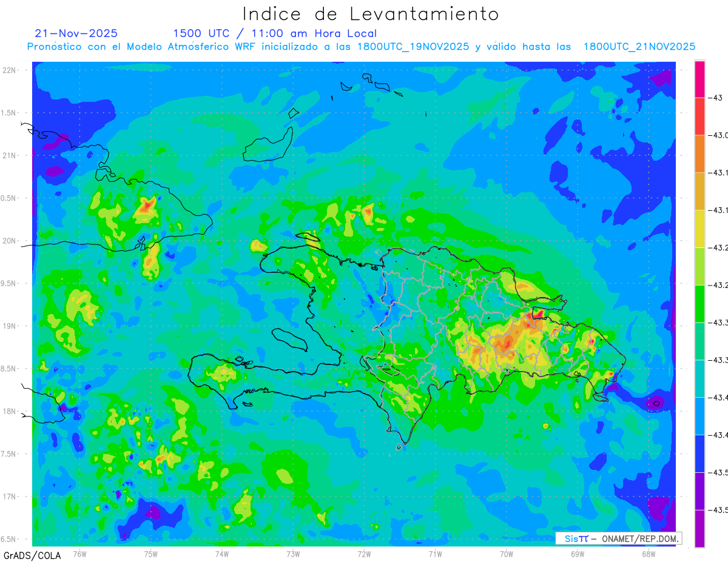Image resolution: width=728 pixels, height=562 pixels.
Task: Click the '68W' longitude label
Action: [x=649, y=554]
